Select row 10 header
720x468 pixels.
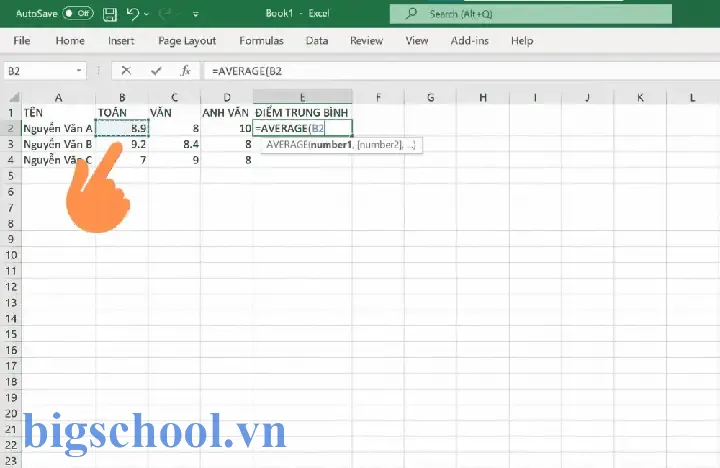pyautogui.click(x=11, y=255)
